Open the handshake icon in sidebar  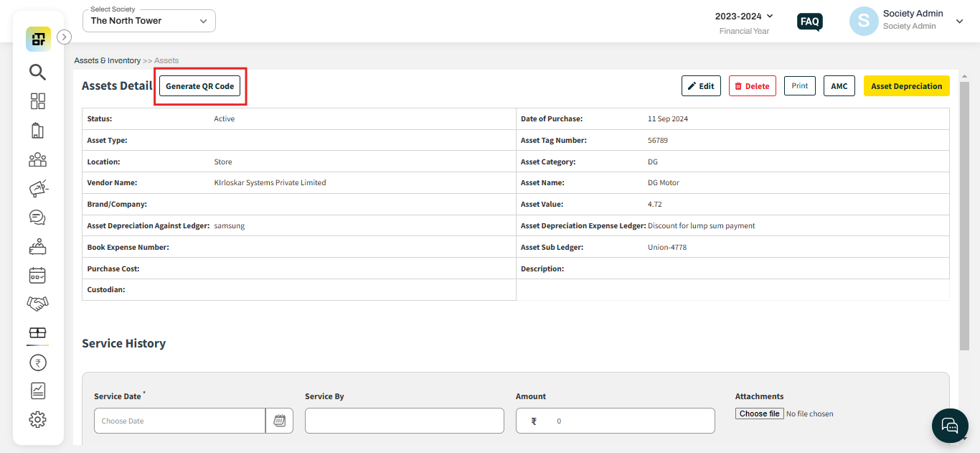click(38, 304)
